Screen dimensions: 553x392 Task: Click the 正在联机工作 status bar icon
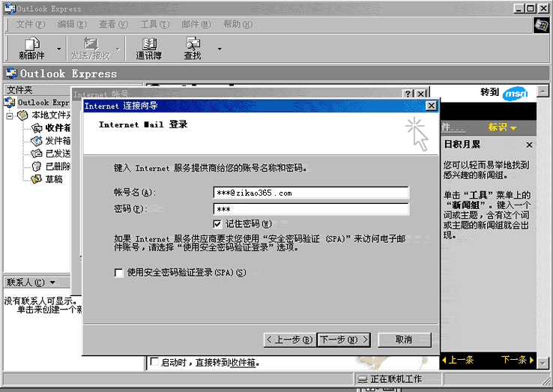[363, 379]
